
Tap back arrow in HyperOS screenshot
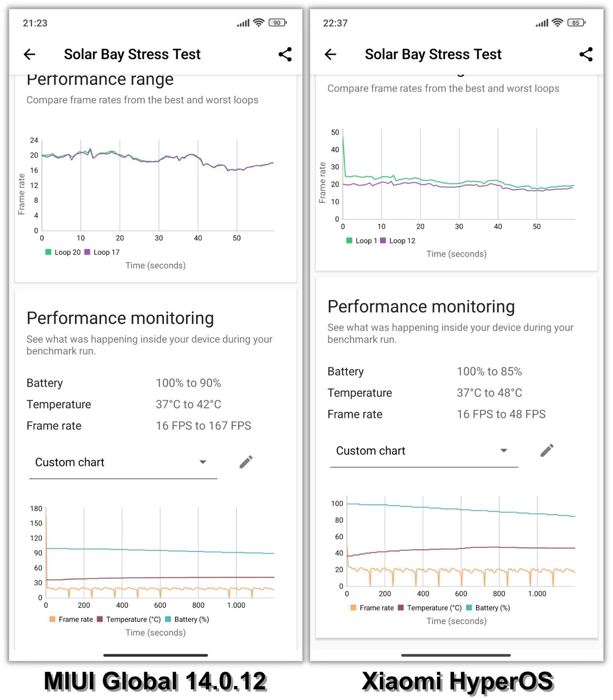330,54
